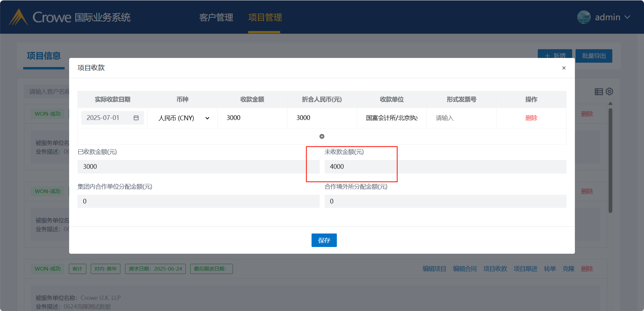Open the calendar icon in the date field
This screenshot has height=311, width=644.
click(136, 118)
